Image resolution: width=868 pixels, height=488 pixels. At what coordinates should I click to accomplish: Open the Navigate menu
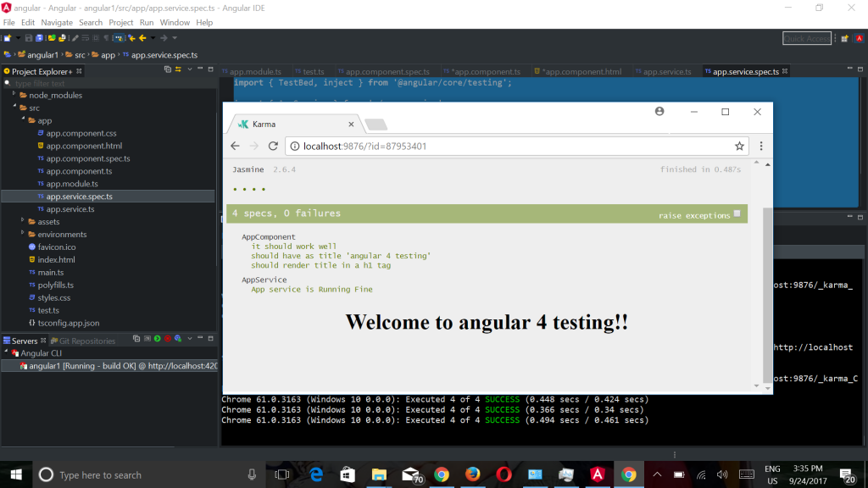tap(57, 22)
